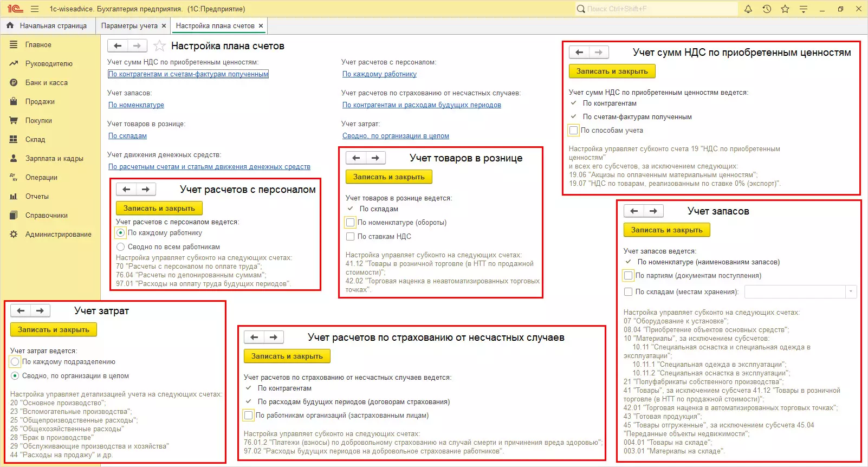Image resolution: width=868 pixels, height=467 pixels.
Task: Open link По расчетным счетам и статьям движения
Action: (x=209, y=167)
